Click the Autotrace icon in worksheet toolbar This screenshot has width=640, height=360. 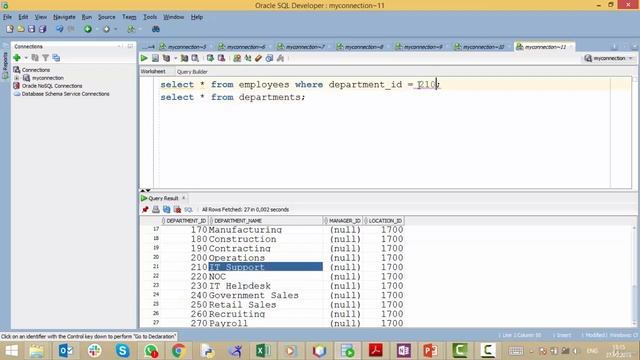(184, 58)
